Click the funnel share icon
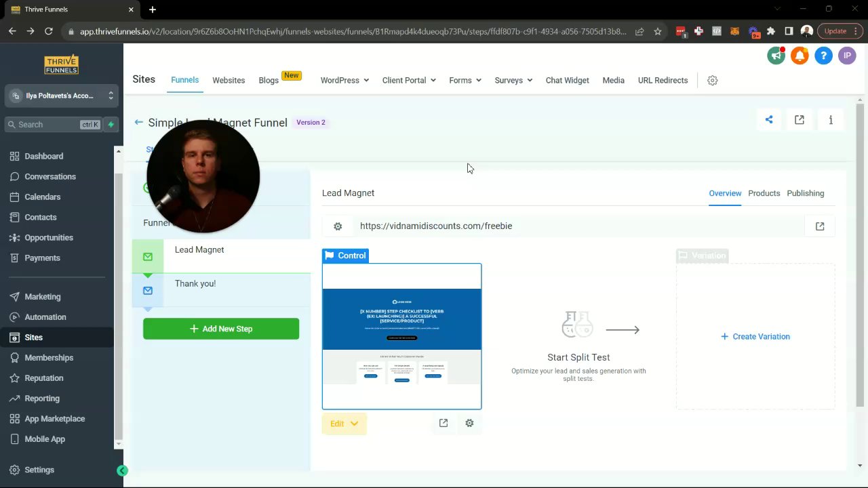868x488 pixels. (x=769, y=120)
